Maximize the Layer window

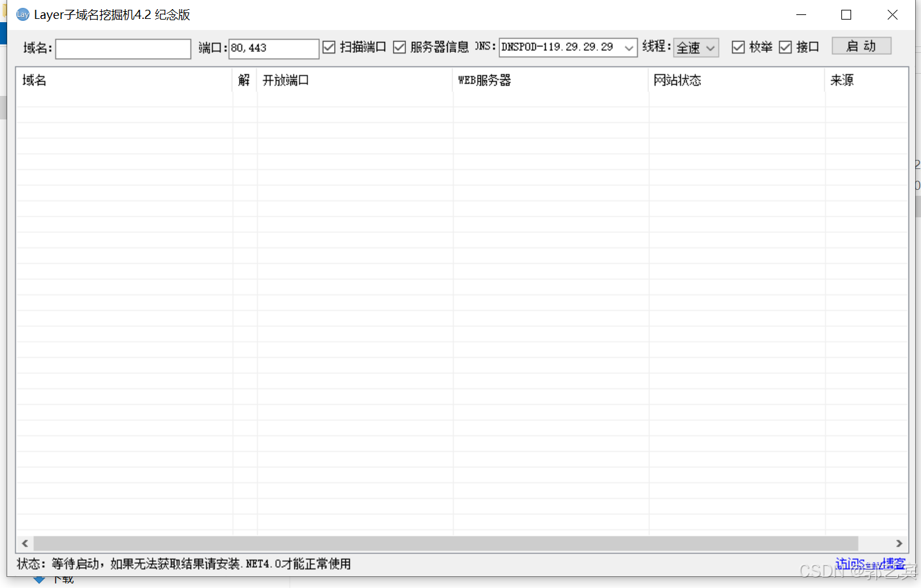(x=847, y=14)
